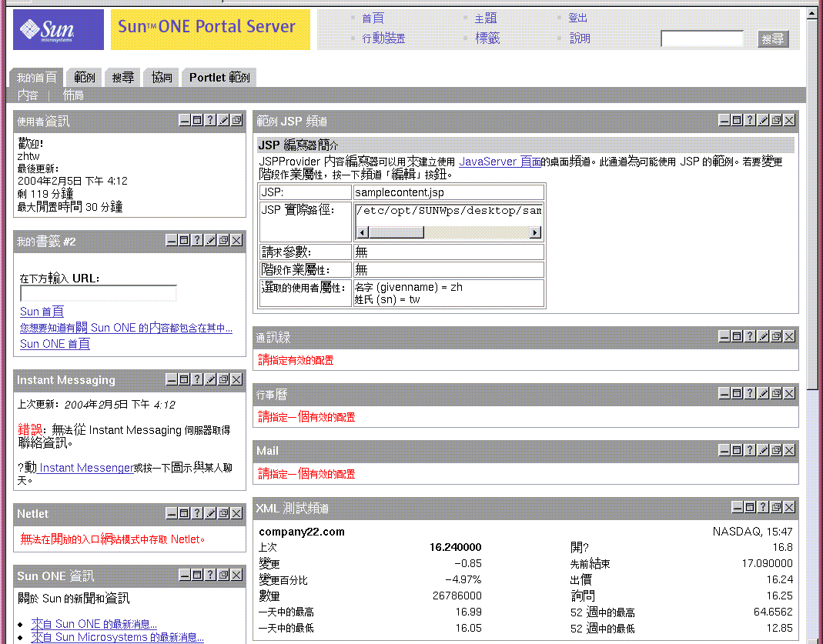This screenshot has height=644, width=823.
Task: Switch to the 範例 tab
Action: [85, 78]
